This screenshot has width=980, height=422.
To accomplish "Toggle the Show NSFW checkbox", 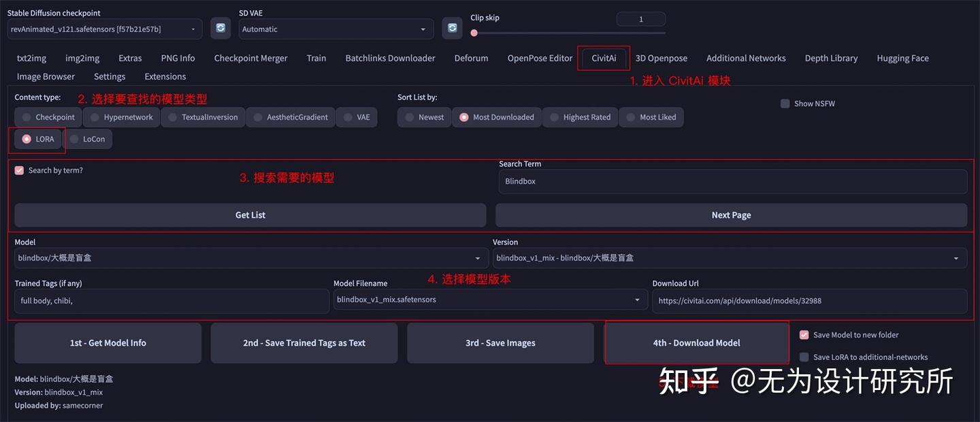I will point(785,103).
